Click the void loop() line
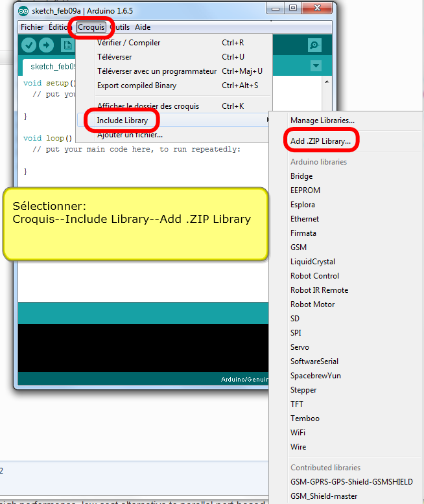Viewport: 424px width, 504px height. point(47,138)
